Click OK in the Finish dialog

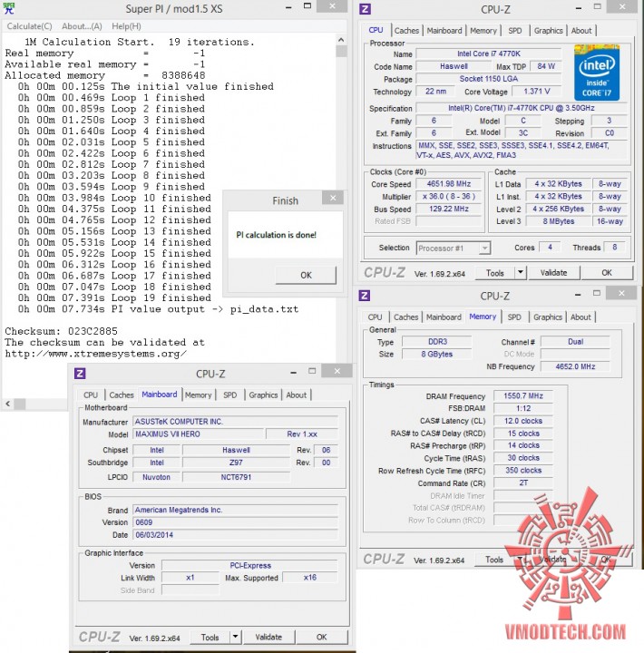click(306, 275)
